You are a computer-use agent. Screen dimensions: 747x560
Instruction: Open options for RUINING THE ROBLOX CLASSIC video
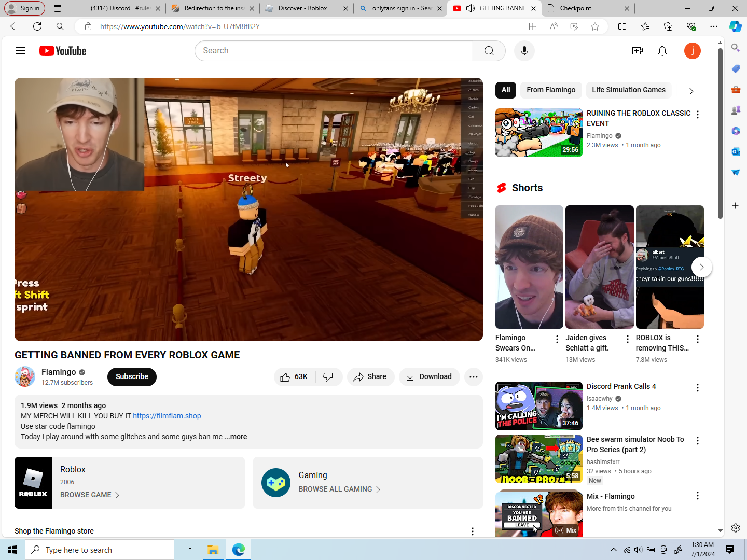(698, 115)
